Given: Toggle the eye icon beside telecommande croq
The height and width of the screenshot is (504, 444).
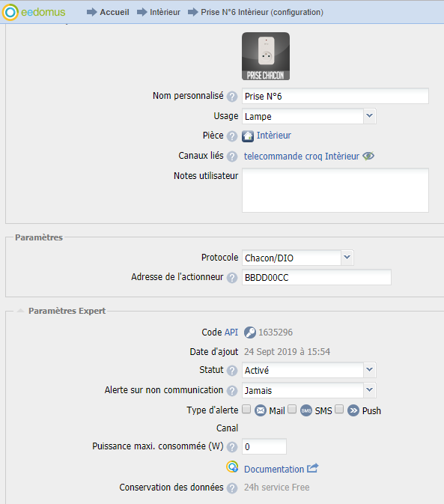Looking at the screenshot, I should (368, 157).
